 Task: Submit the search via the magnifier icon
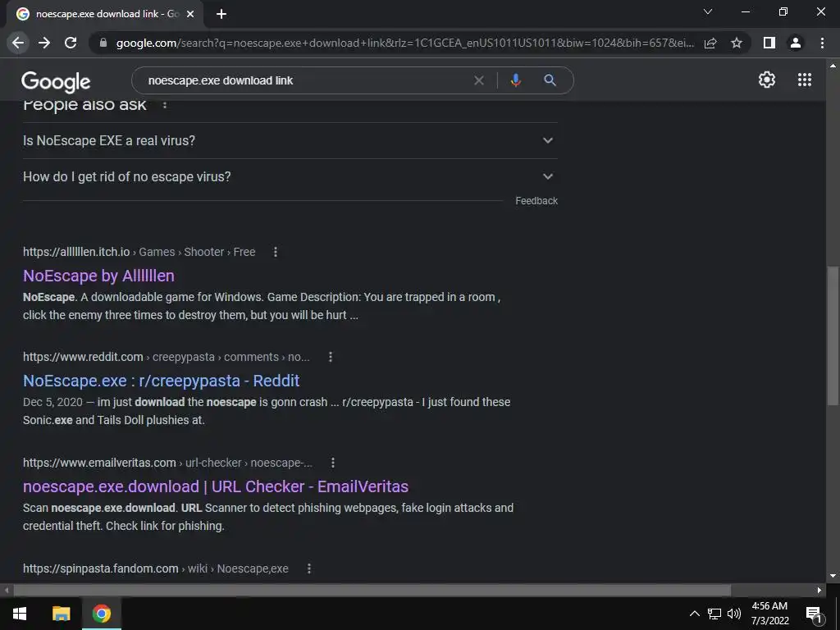point(550,80)
